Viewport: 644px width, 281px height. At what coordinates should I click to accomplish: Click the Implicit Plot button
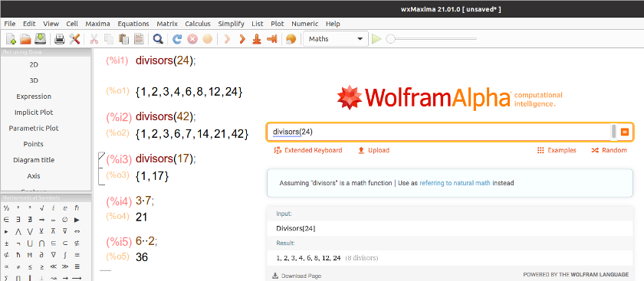coord(34,113)
